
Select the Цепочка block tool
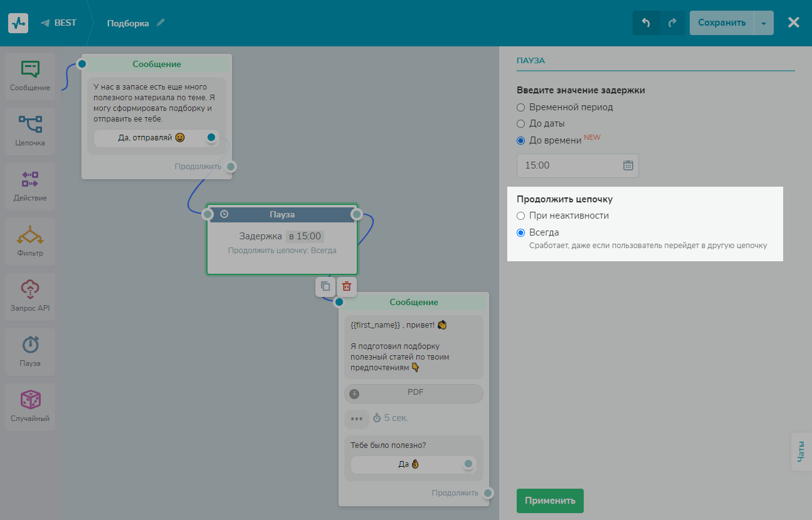coord(30,130)
